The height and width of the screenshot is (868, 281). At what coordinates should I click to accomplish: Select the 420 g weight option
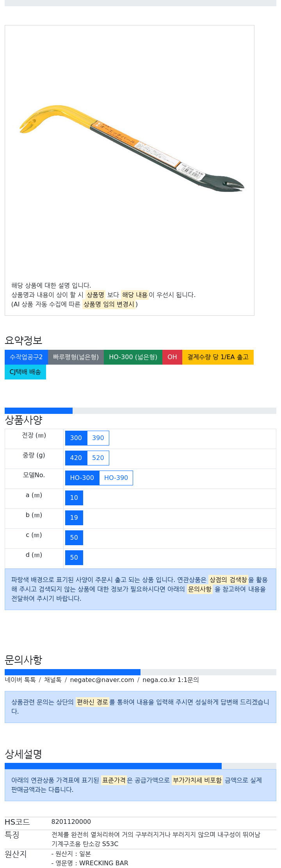click(76, 458)
